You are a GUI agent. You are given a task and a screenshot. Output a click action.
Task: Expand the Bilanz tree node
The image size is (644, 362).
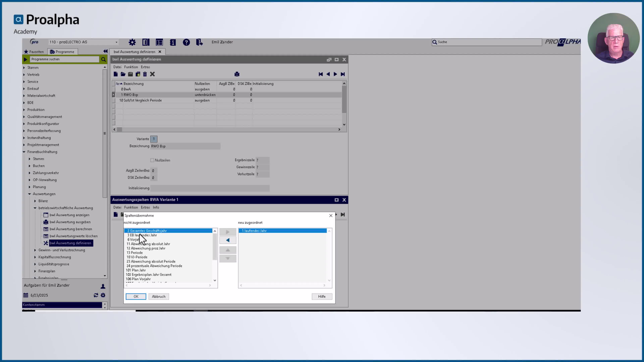(35, 201)
